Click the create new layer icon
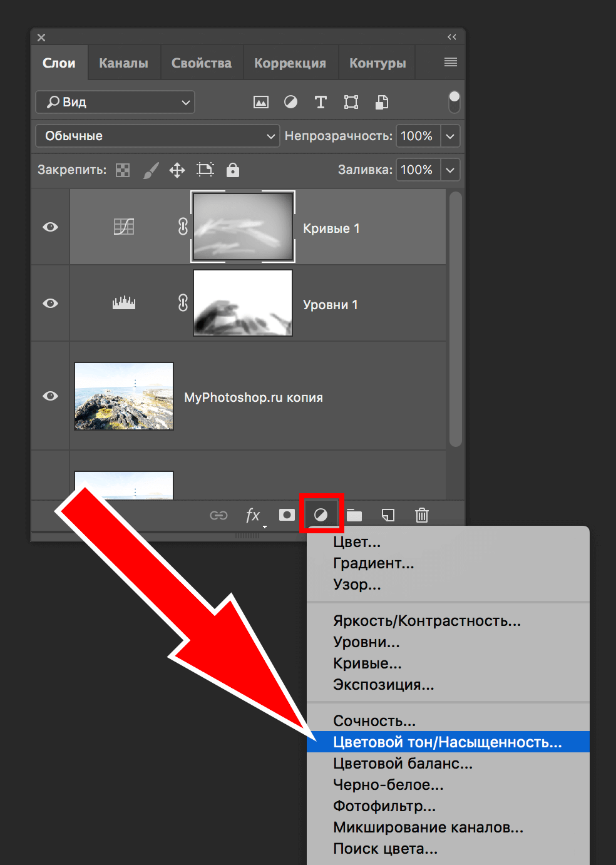 [x=388, y=515]
